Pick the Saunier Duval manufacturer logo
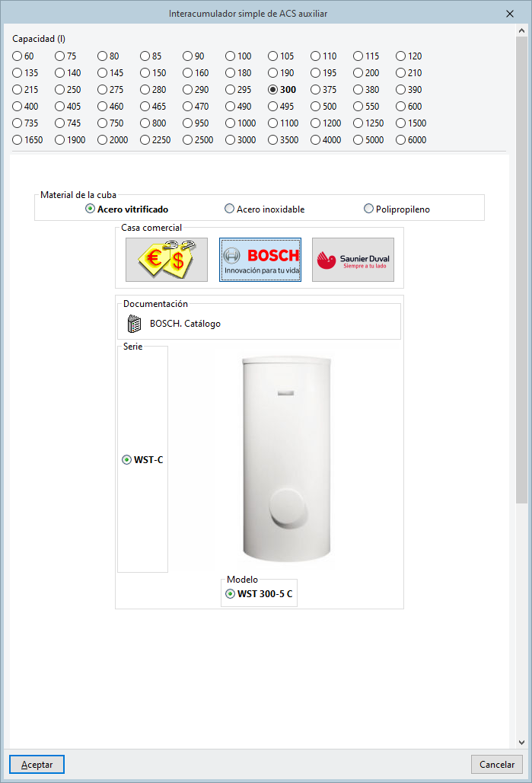Screen dimensions: 532x783 coord(353,260)
